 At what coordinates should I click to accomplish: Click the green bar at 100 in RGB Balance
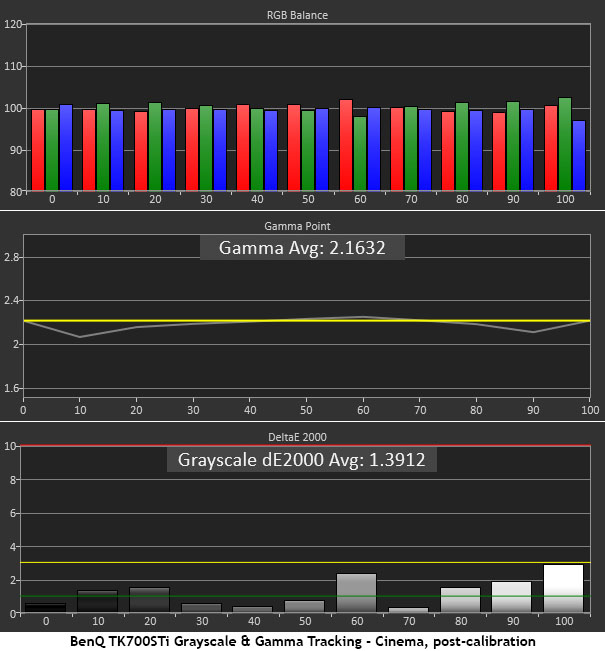[566, 144]
